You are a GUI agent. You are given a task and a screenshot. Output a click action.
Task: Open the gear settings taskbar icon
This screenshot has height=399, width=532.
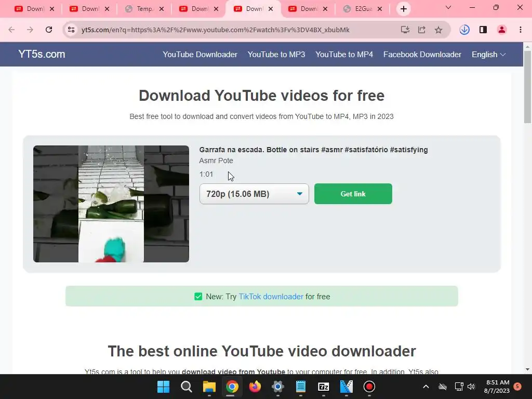click(x=277, y=387)
